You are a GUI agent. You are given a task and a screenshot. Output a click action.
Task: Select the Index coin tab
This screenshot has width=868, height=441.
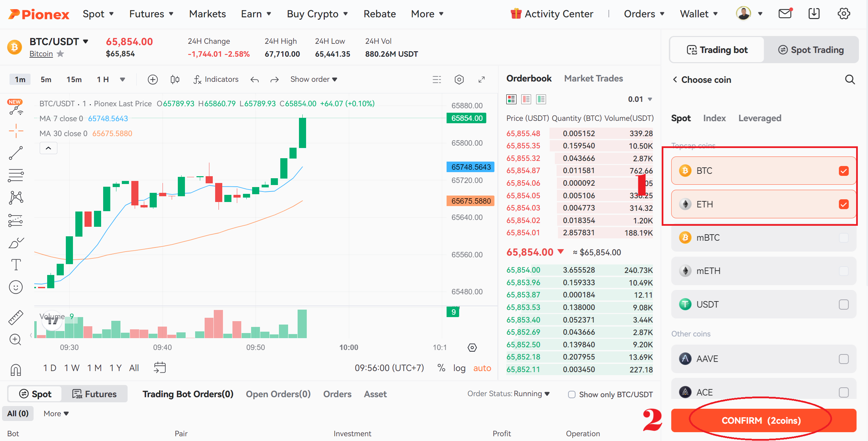click(714, 118)
